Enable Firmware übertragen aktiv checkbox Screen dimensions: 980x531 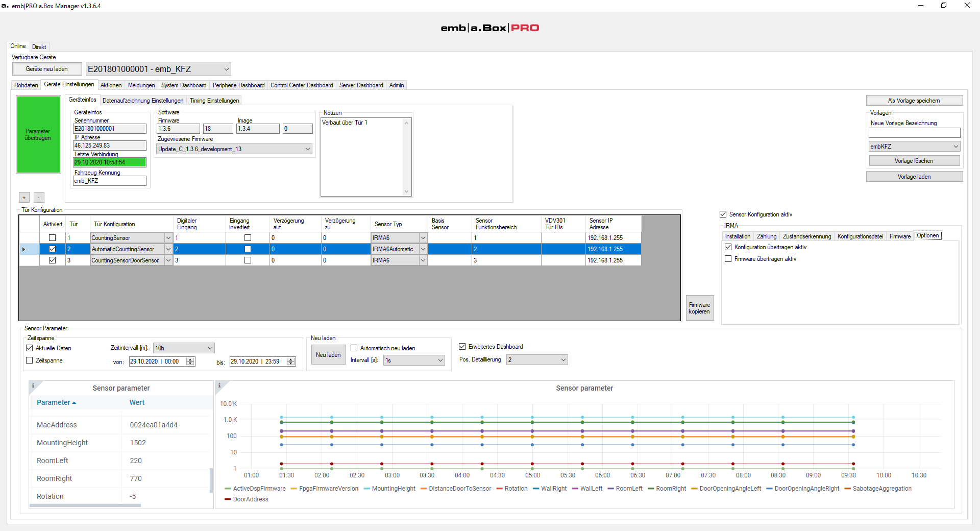click(728, 259)
